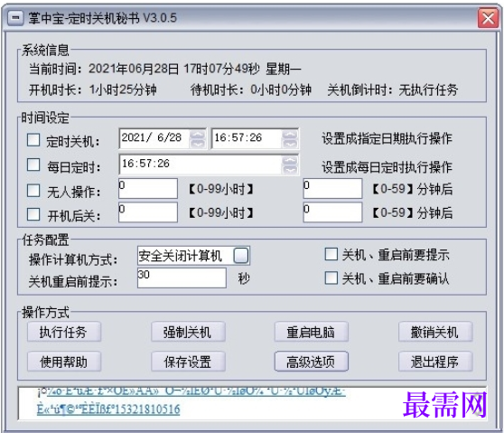Image resolution: width=504 pixels, height=433 pixels.
Task: Click the 设置成指定日期执行操作 text
Action: pyautogui.click(x=387, y=138)
